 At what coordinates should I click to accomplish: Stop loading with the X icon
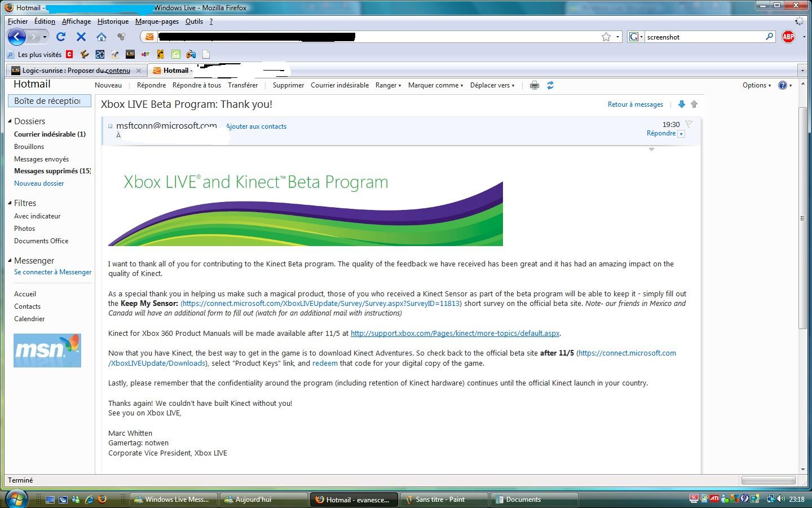(81, 37)
